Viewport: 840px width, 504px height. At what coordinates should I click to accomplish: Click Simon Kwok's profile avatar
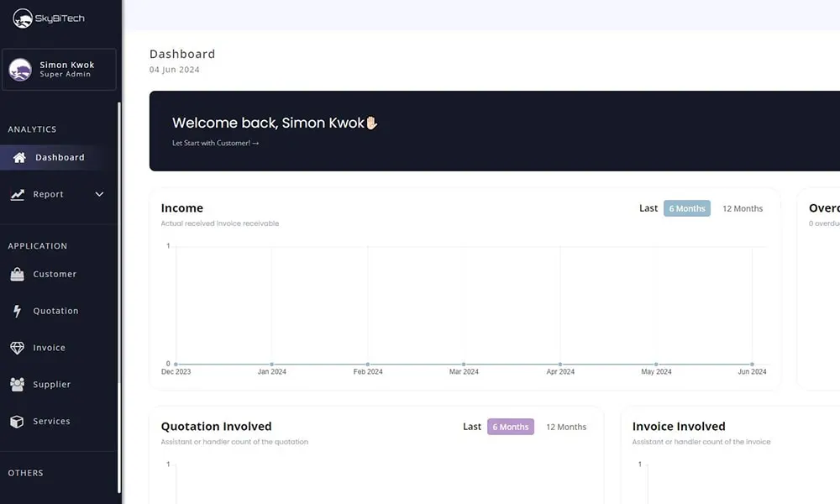[20, 70]
